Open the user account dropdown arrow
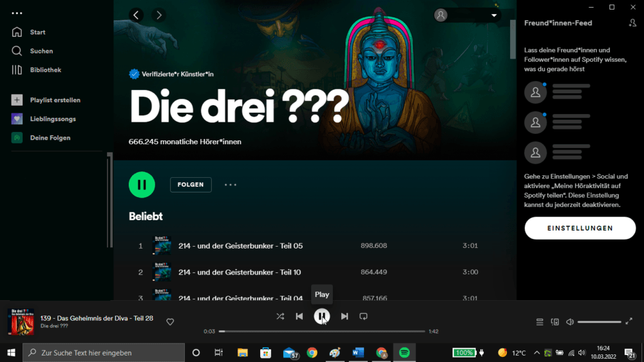Viewport: 644px width, 362px height. [x=494, y=15]
